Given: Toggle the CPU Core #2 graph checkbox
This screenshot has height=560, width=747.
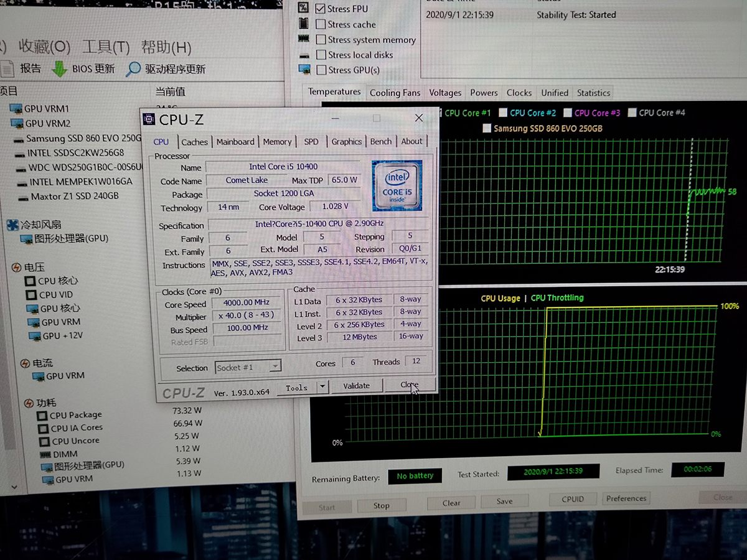Looking at the screenshot, I should (x=503, y=113).
